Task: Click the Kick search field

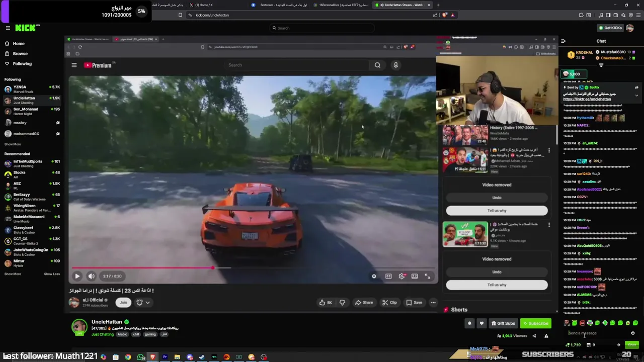Action: (x=322, y=28)
